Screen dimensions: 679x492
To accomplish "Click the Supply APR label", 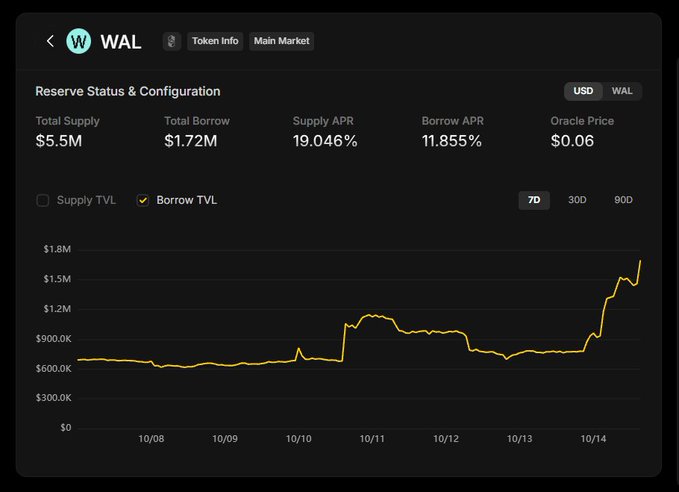I will click(323, 121).
